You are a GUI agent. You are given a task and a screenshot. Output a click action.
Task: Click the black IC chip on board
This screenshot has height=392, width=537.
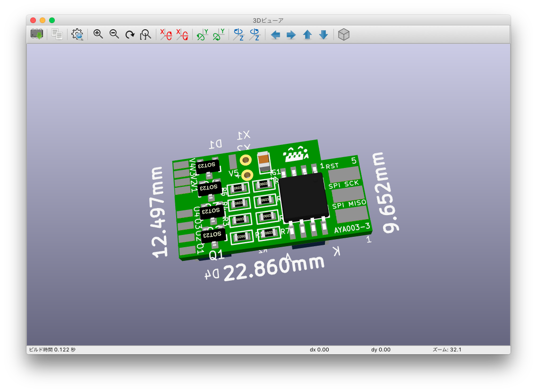click(303, 197)
